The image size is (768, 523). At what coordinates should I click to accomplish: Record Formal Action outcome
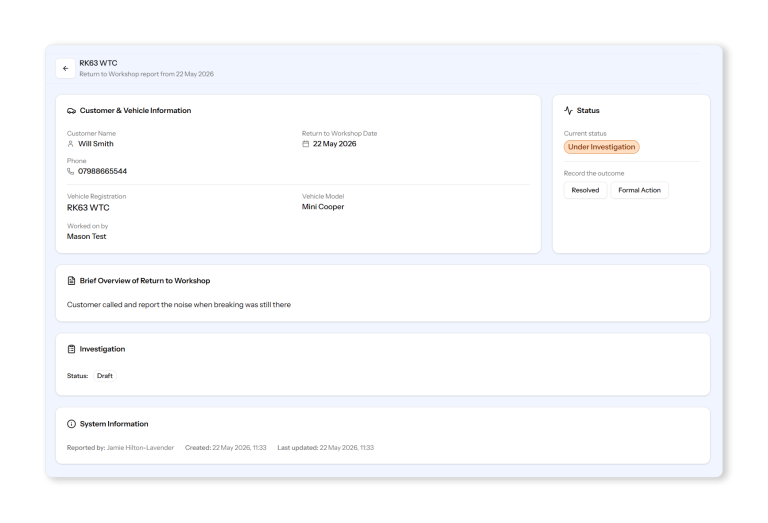click(x=640, y=190)
